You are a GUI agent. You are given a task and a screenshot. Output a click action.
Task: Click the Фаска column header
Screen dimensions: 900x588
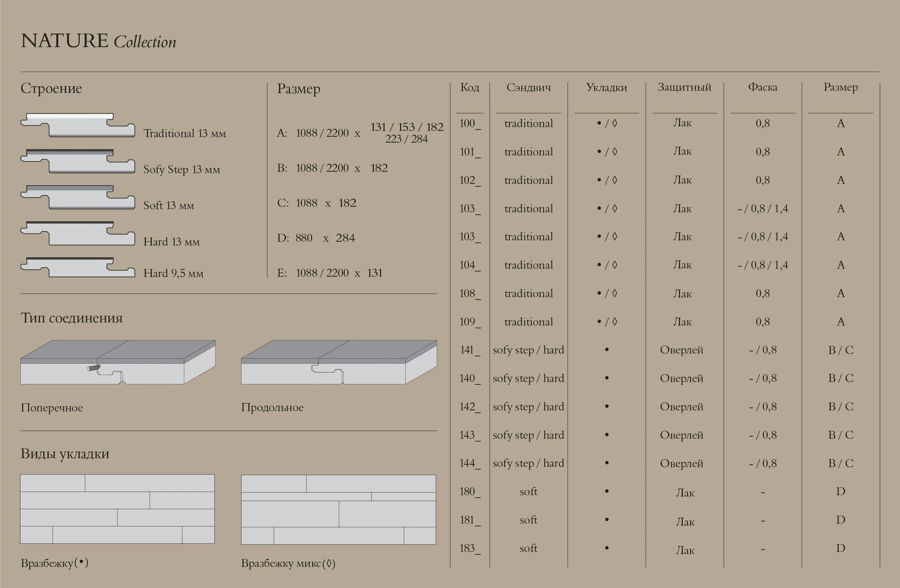763,87
